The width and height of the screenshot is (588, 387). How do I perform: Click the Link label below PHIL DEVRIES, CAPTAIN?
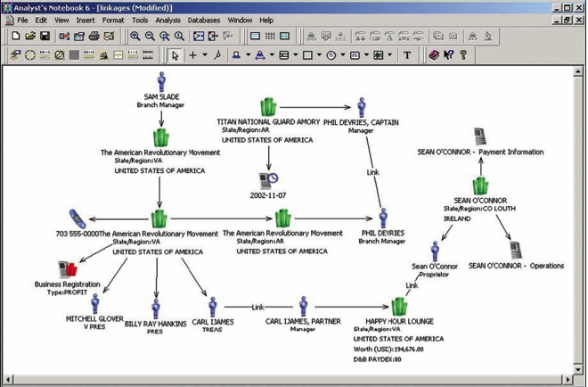click(x=372, y=172)
